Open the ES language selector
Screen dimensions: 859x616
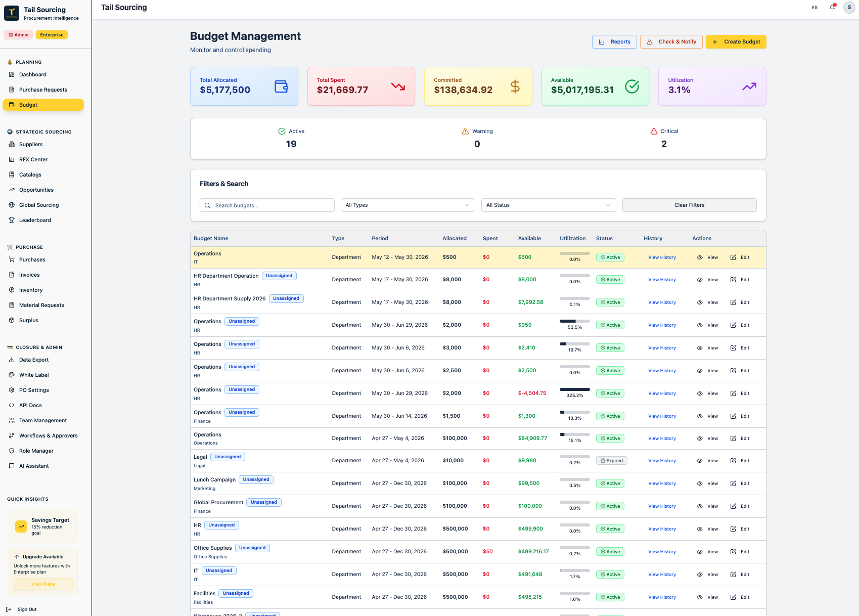pyautogui.click(x=815, y=8)
